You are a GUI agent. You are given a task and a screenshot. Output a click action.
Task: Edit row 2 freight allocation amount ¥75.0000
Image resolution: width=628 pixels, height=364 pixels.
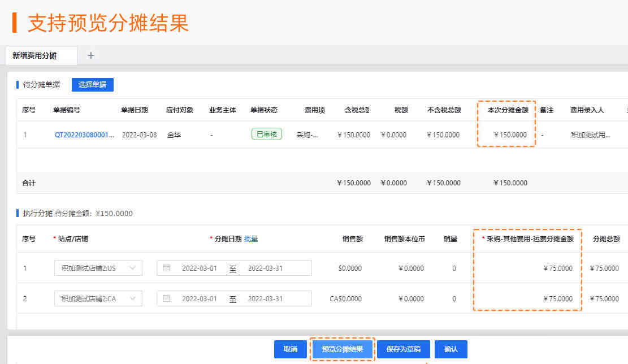558,299
